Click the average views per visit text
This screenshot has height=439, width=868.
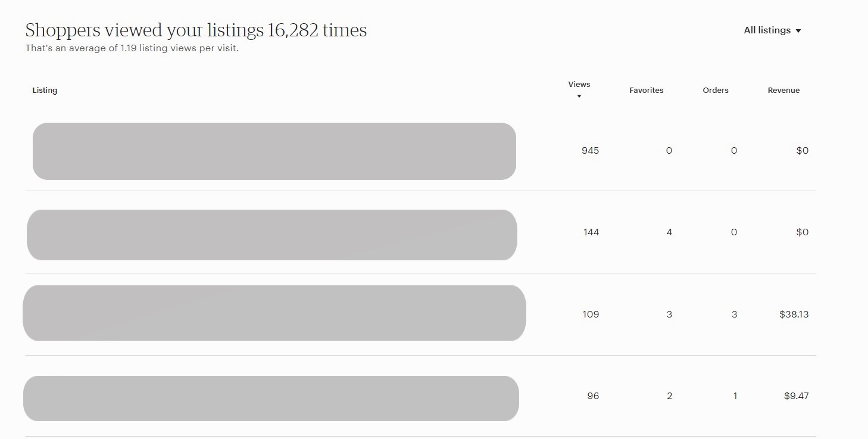coord(131,48)
